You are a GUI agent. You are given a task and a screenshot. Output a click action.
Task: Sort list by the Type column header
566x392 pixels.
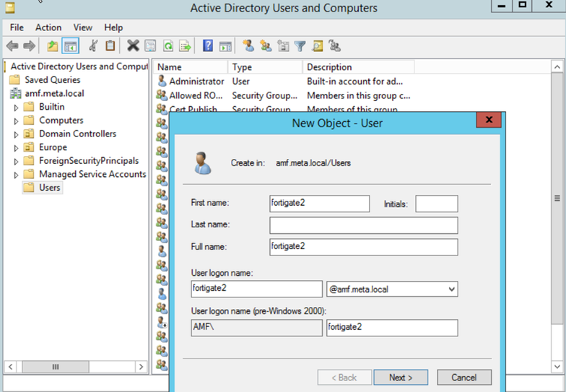click(266, 67)
